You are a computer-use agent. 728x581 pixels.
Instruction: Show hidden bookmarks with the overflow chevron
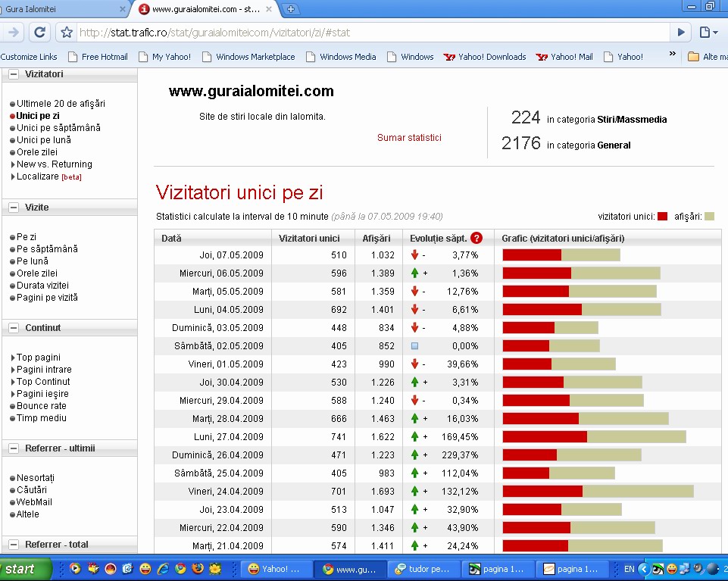pos(672,55)
